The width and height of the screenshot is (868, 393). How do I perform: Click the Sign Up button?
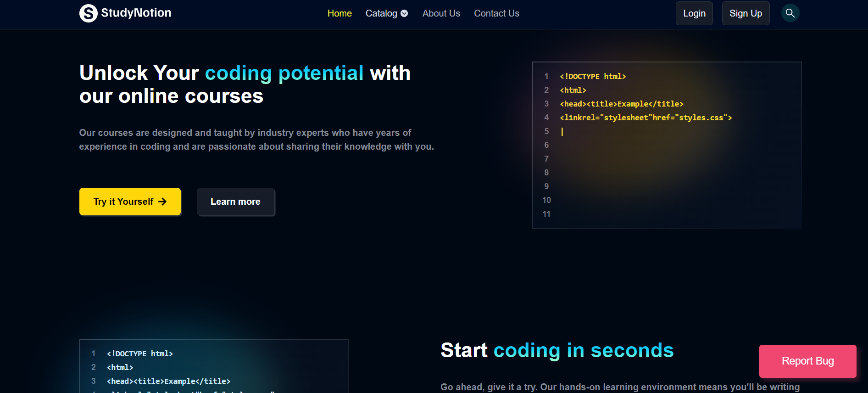[746, 14]
